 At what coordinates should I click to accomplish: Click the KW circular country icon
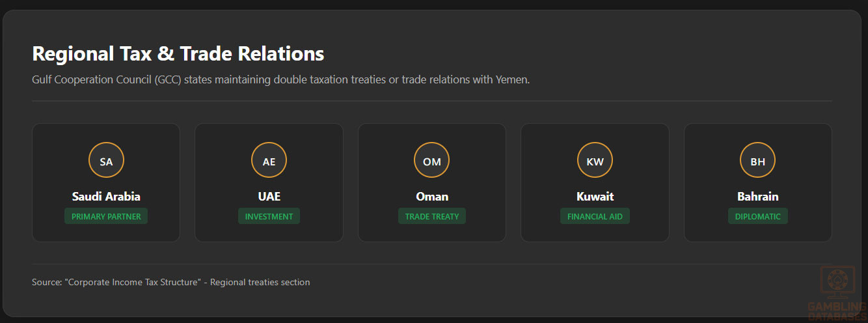pyautogui.click(x=595, y=161)
